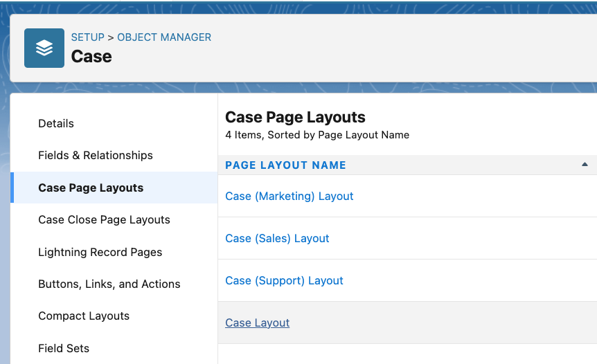Click the Case Page Layouts list heading
The height and width of the screenshot is (364, 597).
tap(295, 117)
